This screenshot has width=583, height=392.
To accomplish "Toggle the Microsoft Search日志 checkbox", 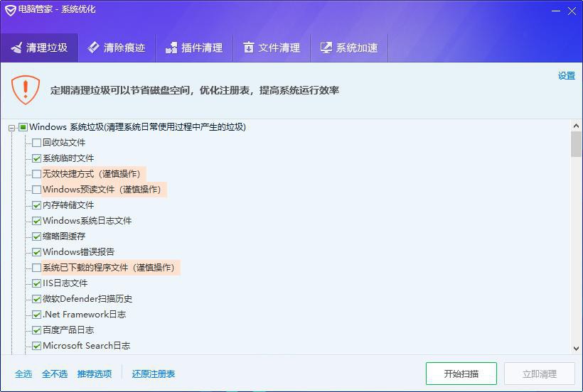I will point(36,346).
